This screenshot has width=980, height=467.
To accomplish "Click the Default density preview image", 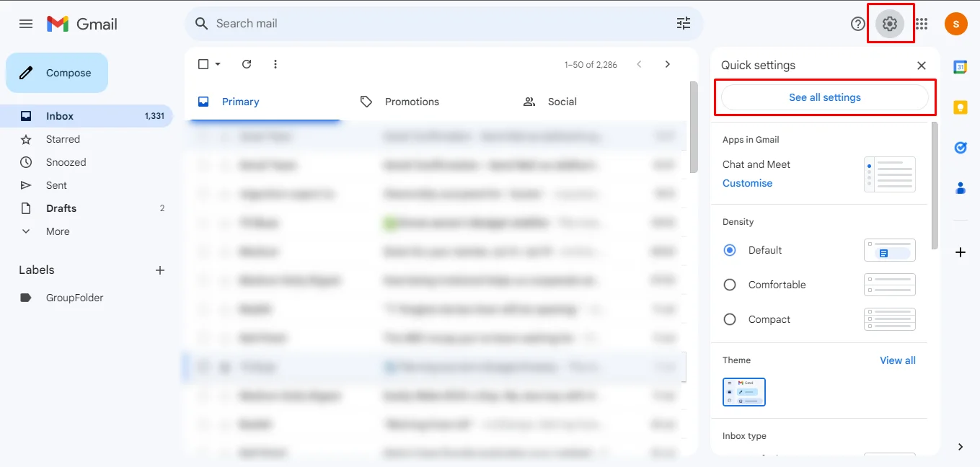I will (890, 250).
